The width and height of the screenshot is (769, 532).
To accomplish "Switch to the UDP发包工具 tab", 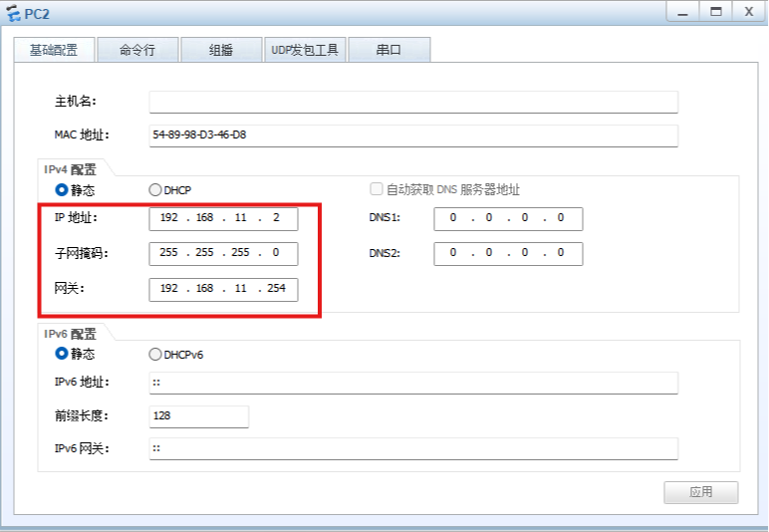I will coord(305,50).
